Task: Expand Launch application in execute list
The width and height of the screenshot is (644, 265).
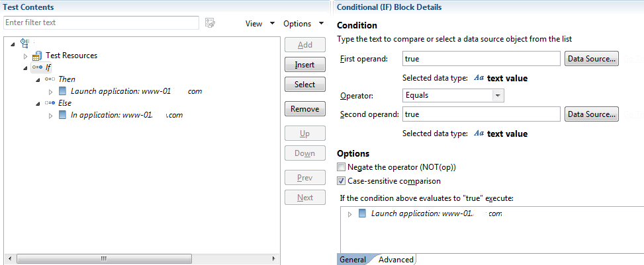Action: point(350,214)
